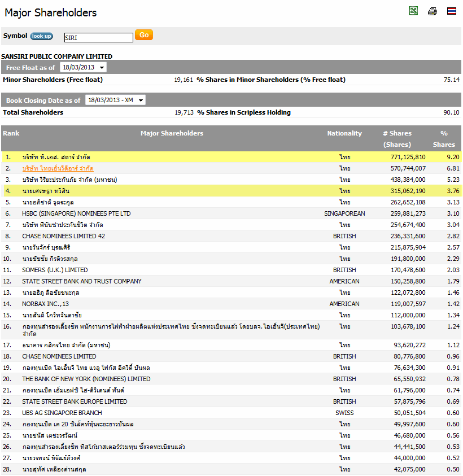463x476 pixels.
Task: Click SANSIRI PUBLIC COMPANY LIMITED name
Action: pyautogui.click(x=57, y=56)
